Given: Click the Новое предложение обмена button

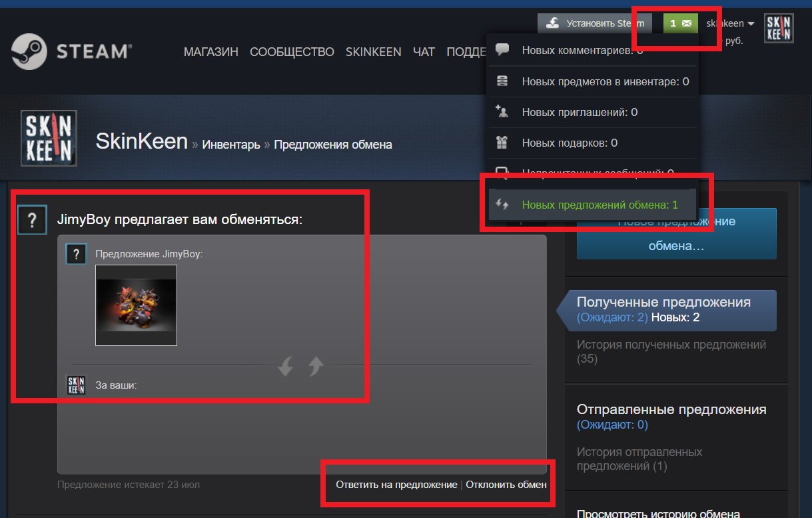Looking at the screenshot, I should 676,233.
